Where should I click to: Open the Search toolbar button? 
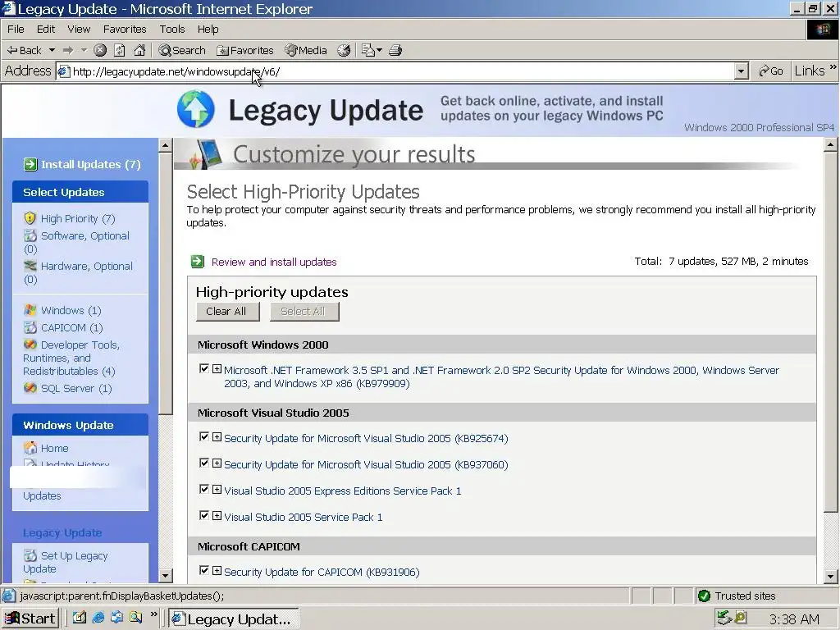point(182,50)
